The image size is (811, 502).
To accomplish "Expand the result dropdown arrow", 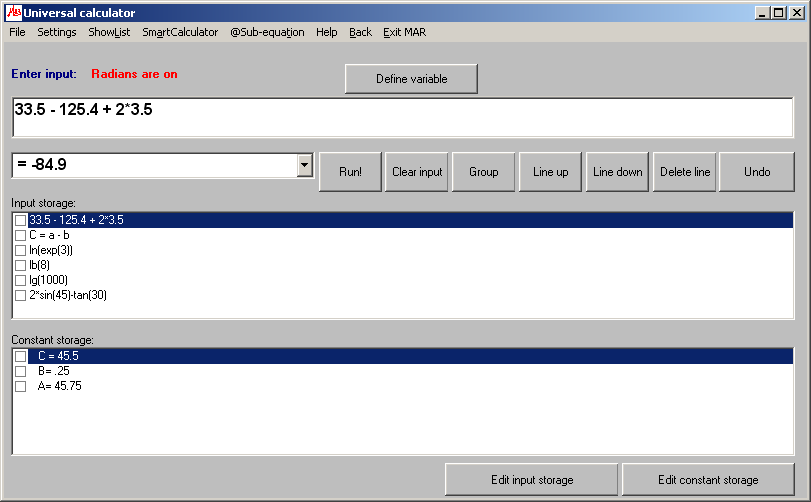I will [305, 165].
